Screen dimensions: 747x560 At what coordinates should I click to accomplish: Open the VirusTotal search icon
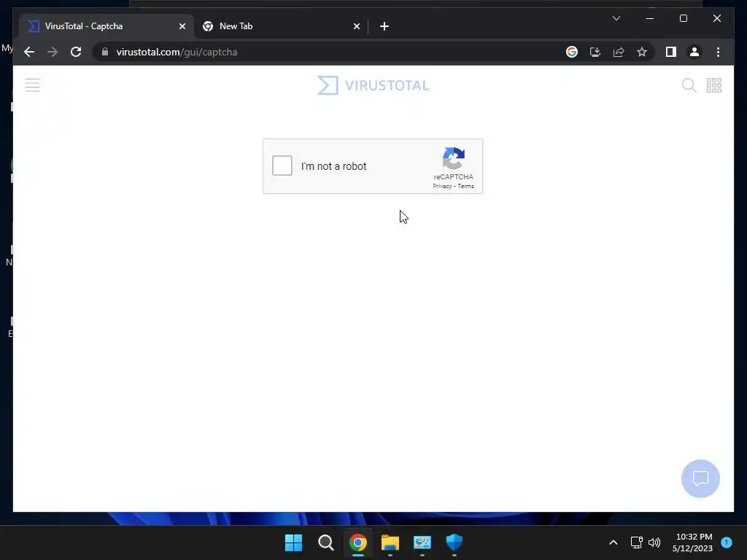(x=689, y=85)
